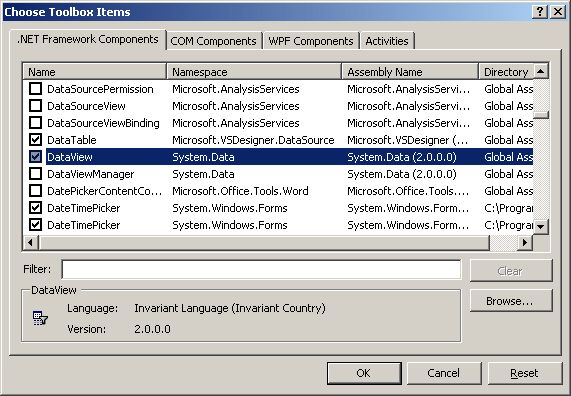Click the Browse... button

(x=511, y=301)
